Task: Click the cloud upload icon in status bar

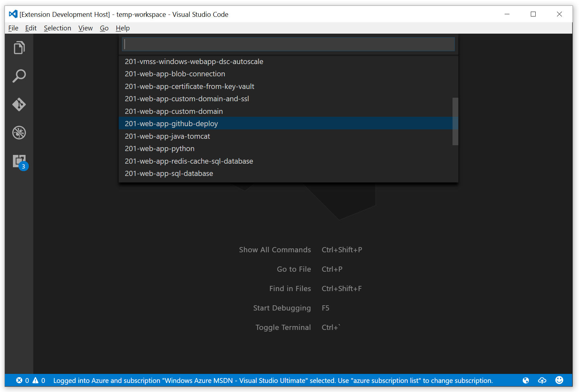Action: tap(542, 380)
